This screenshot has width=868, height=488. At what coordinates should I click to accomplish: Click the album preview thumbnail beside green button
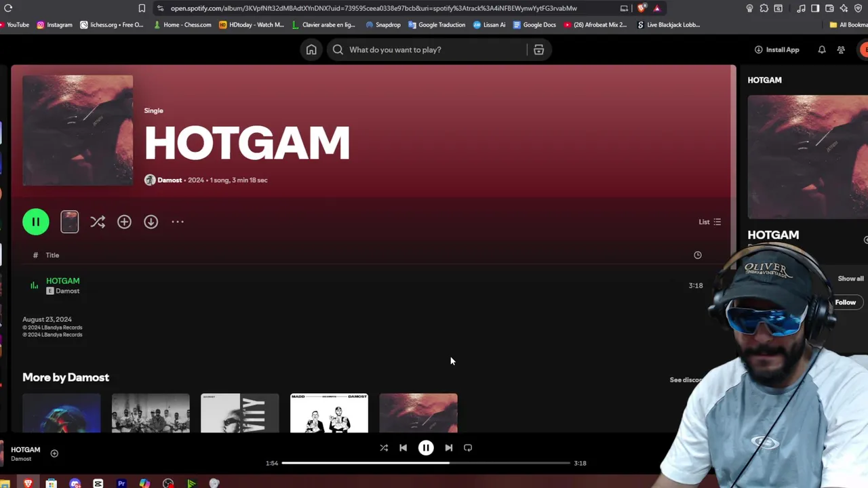(70, 222)
